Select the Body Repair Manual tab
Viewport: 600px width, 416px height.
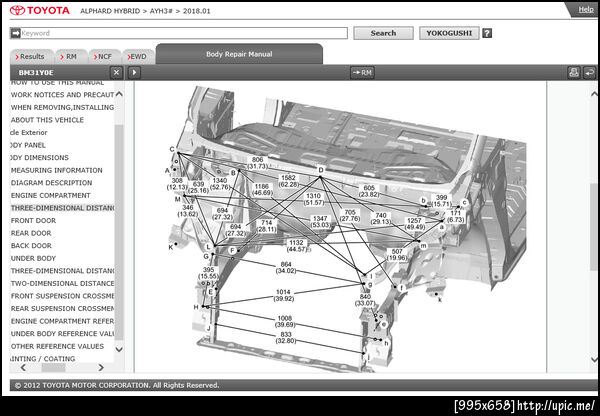click(239, 54)
